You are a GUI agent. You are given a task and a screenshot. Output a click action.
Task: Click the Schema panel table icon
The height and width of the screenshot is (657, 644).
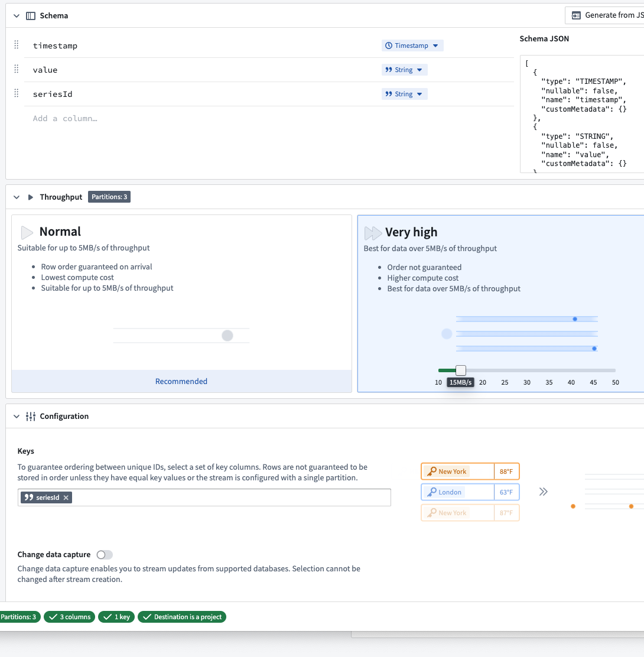[31, 16]
